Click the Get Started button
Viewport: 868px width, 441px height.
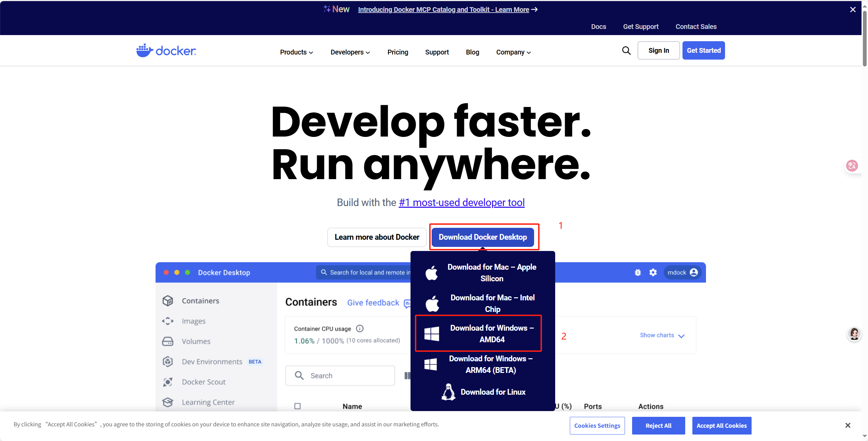(703, 50)
